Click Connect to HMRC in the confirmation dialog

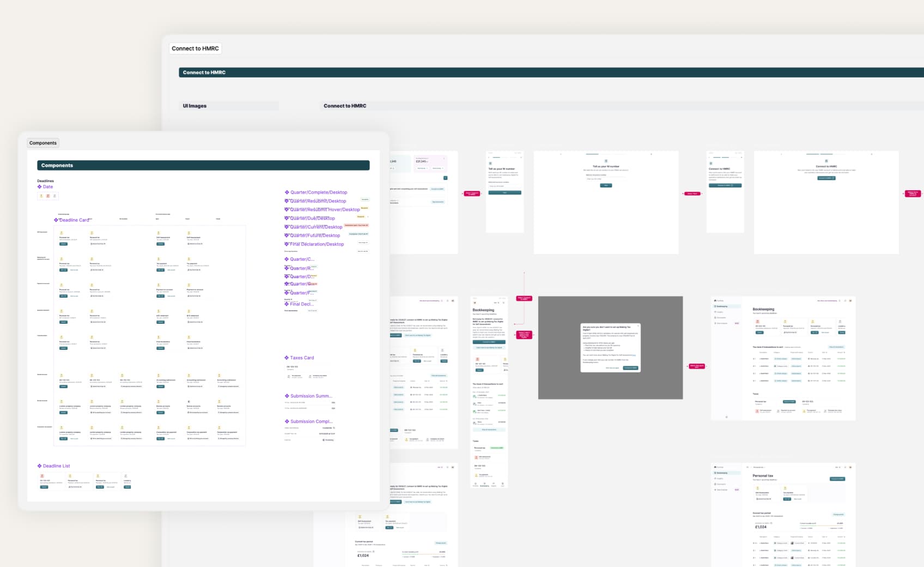(630, 368)
